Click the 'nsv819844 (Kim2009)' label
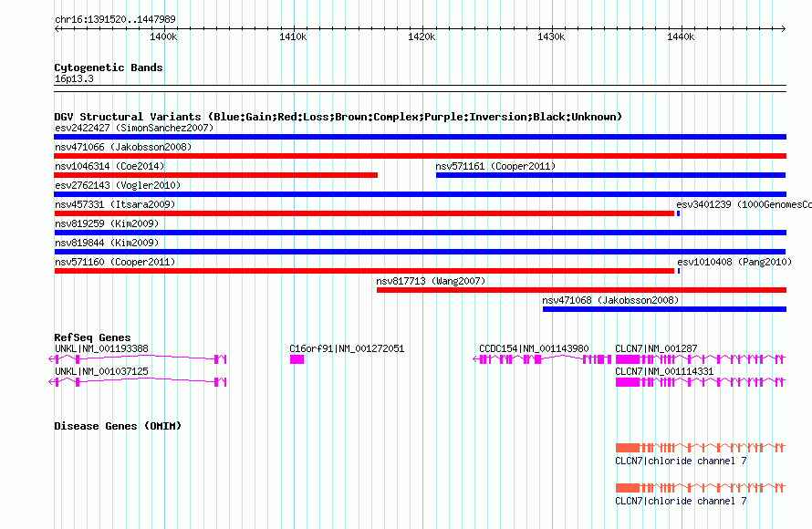The height and width of the screenshot is (529, 812). click(107, 243)
